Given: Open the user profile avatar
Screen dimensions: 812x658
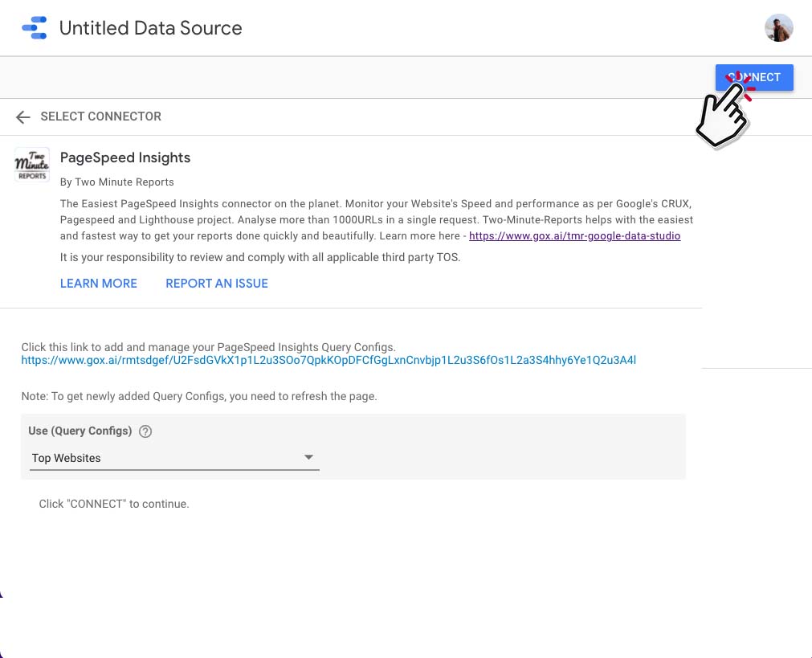Looking at the screenshot, I should coord(779,28).
